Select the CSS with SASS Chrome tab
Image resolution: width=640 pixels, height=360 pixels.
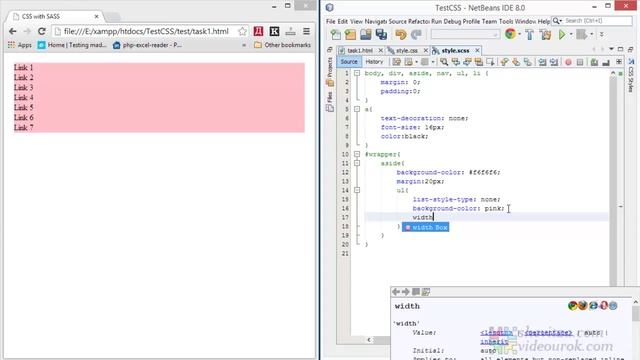click(x=55, y=16)
